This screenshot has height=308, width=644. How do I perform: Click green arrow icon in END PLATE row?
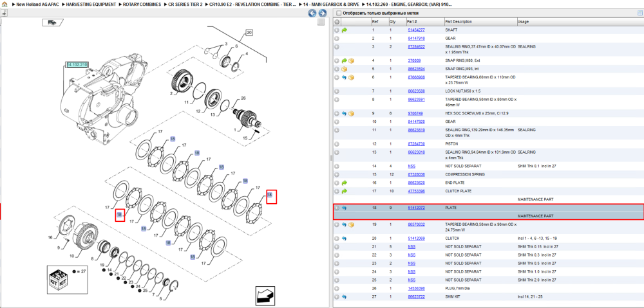point(344,183)
